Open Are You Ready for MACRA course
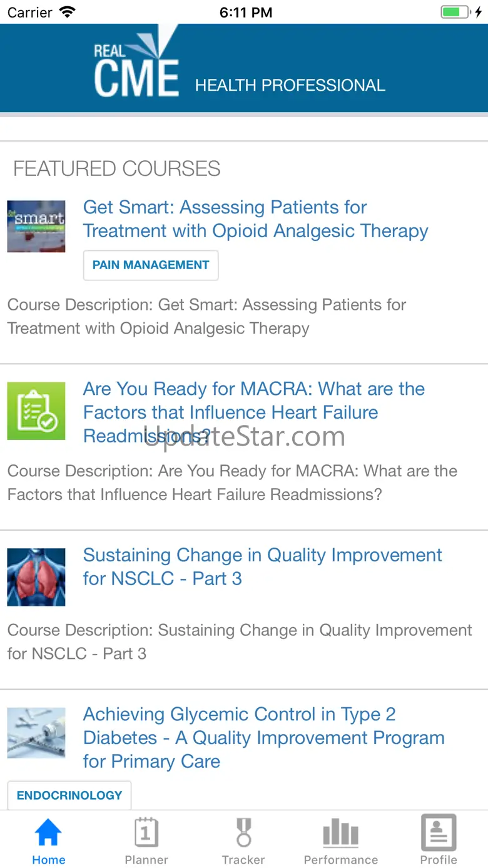Image resolution: width=488 pixels, height=868 pixels. pos(254,412)
